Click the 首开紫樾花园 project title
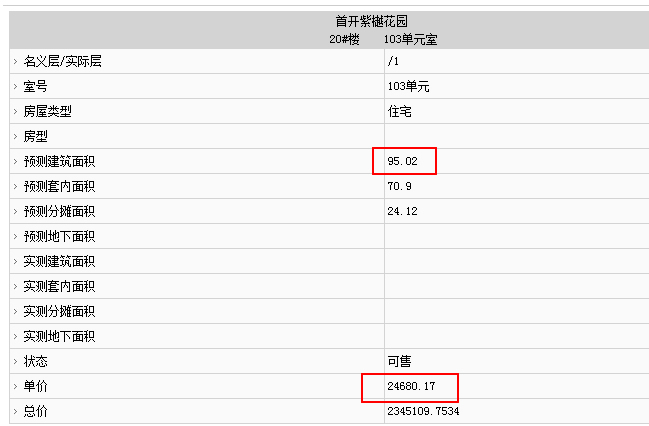649x426 pixels. 372,21
